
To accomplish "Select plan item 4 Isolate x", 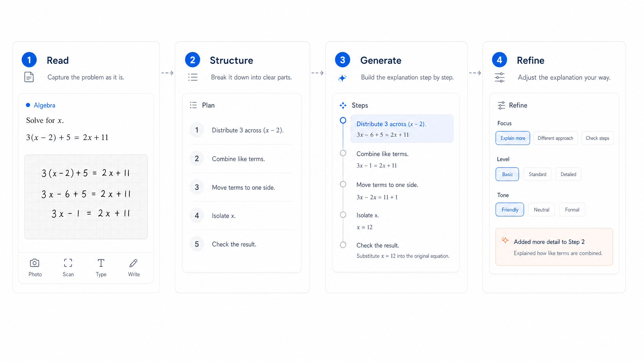I will [x=242, y=216].
